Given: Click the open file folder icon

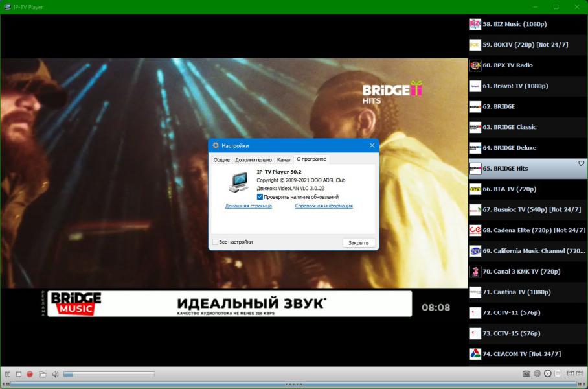Looking at the screenshot, I should click(43, 374).
